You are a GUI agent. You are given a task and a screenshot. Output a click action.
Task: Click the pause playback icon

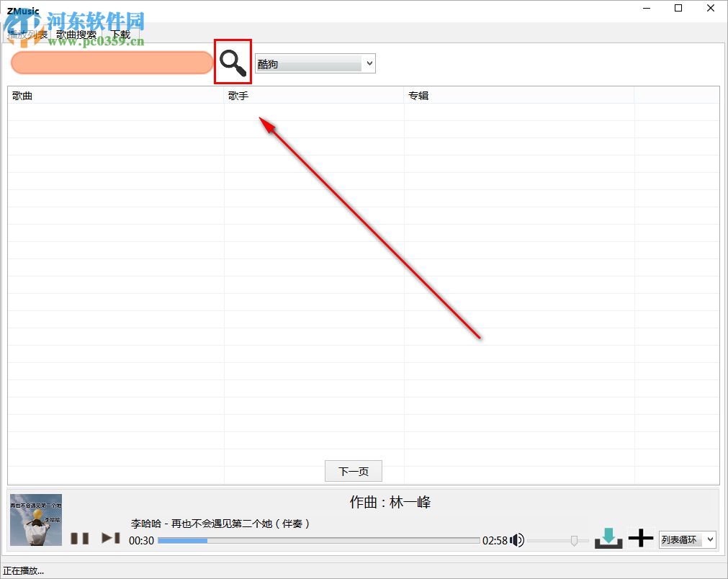coord(79,538)
